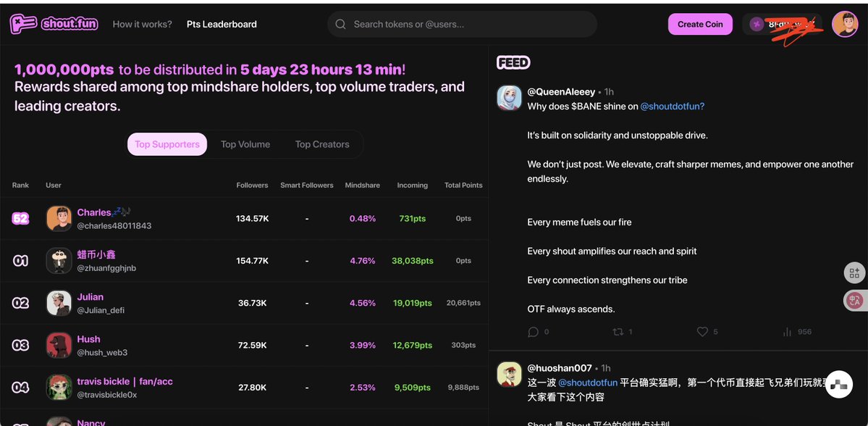The image size is (868, 426).
Task: Click Julian's avatar in the leaderboard
Action: [x=59, y=303]
